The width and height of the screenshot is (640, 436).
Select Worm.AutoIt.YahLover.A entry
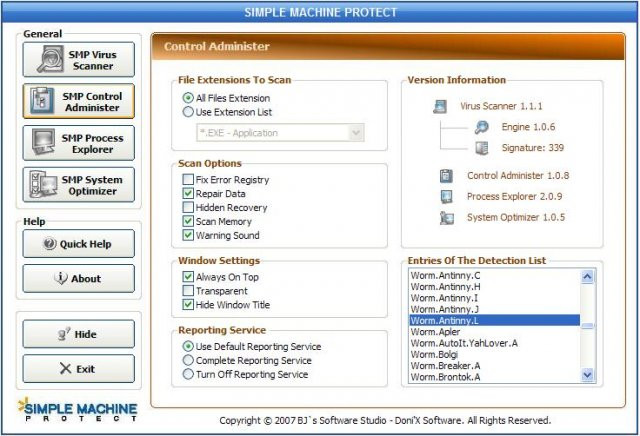494,343
